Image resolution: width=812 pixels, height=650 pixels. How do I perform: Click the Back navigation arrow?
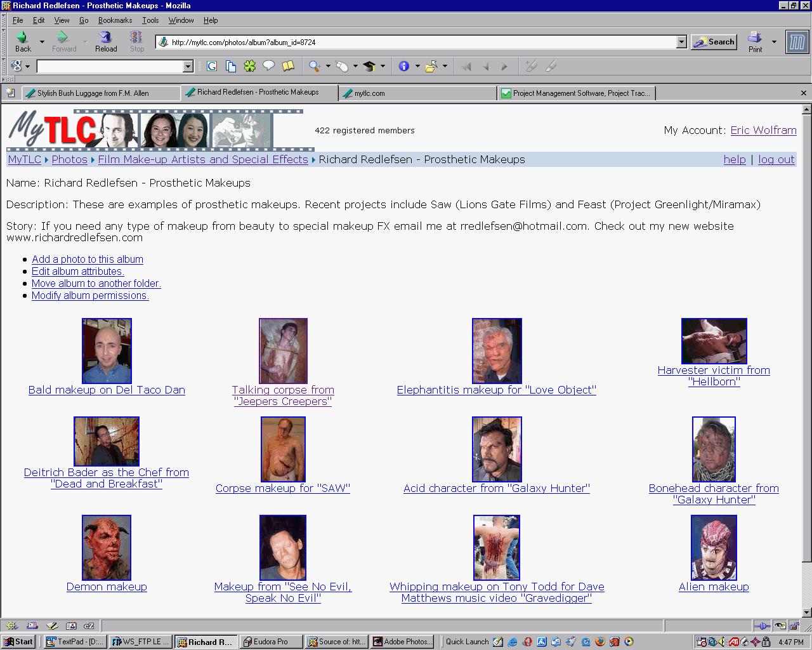(x=23, y=41)
